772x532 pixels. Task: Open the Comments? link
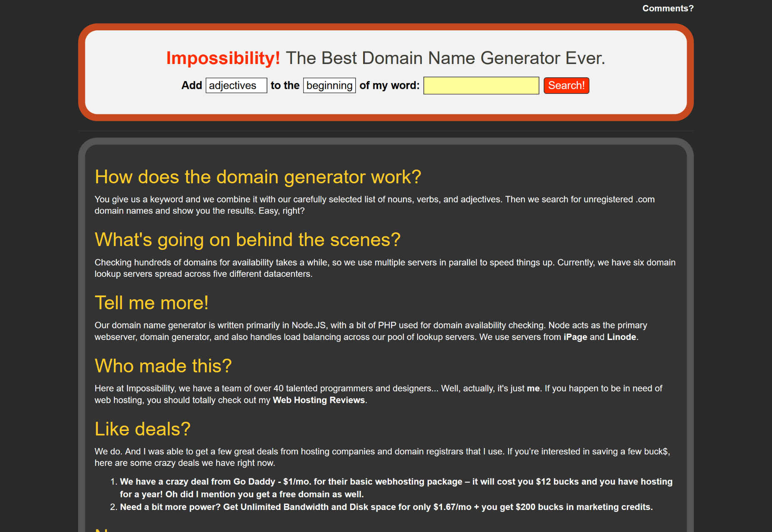(668, 8)
